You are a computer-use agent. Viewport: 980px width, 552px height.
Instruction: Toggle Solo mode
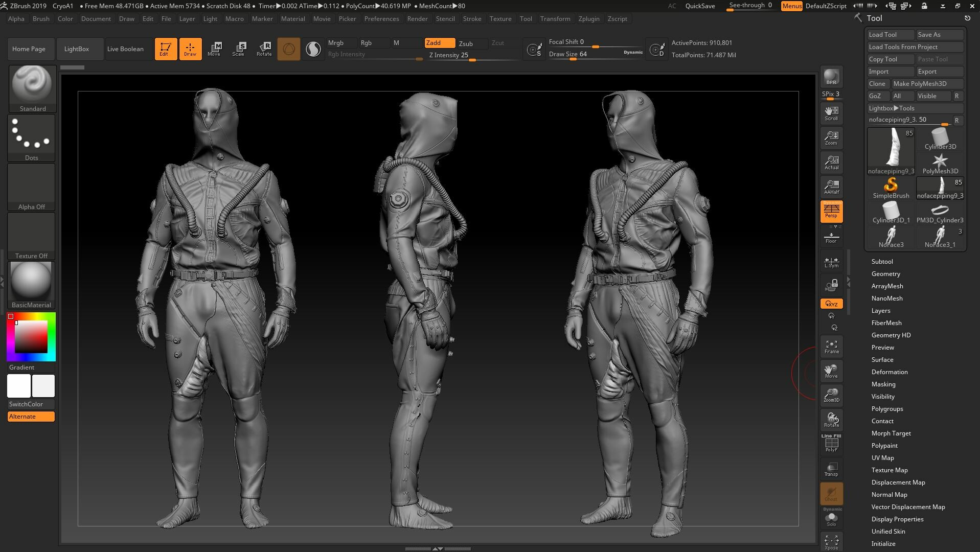[x=831, y=518]
